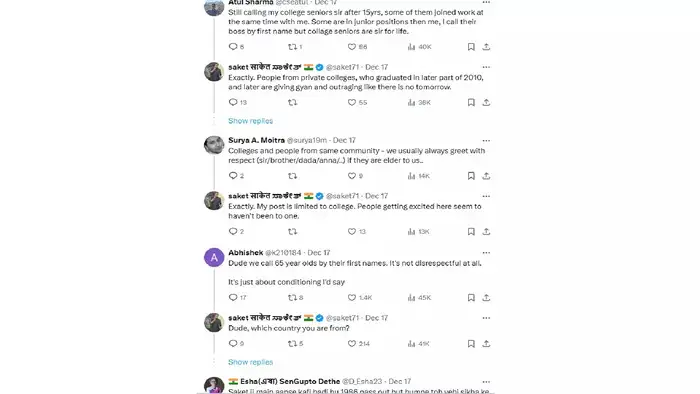Bookmark Surya A. Moitra's tweet

click(x=471, y=176)
